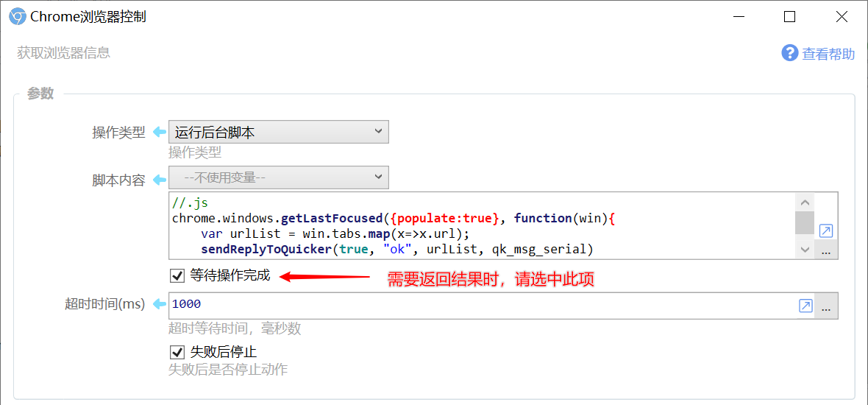Expand the --不使用变量-- dropdown
Image resolution: width=868 pixels, height=405 pixels.
click(x=279, y=177)
